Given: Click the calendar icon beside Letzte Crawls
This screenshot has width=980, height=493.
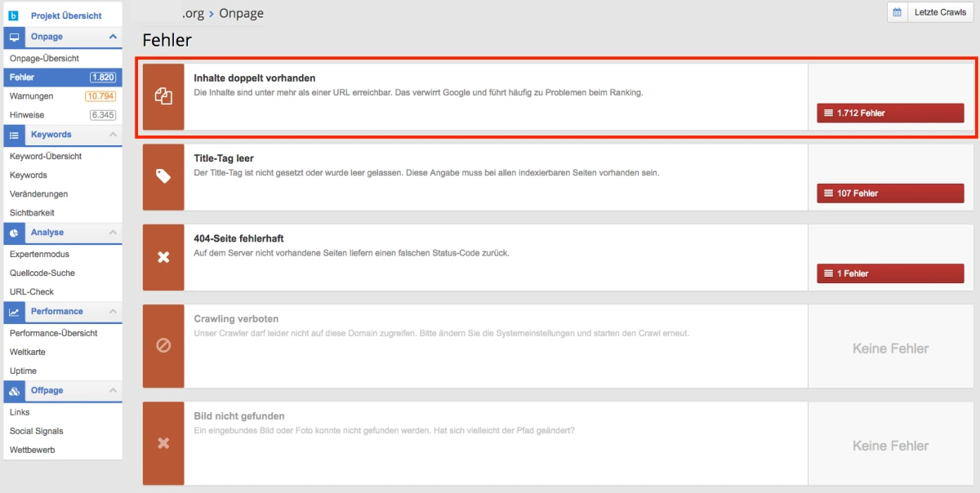Looking at the screenshot, I should pyautogui.click(x=897, y=12).
